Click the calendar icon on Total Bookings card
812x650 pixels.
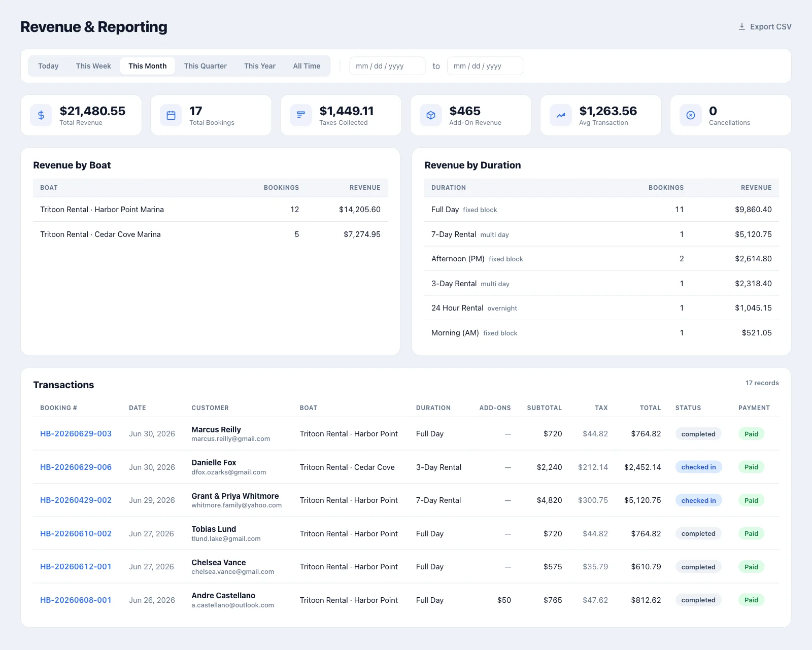tap(171, 115)
